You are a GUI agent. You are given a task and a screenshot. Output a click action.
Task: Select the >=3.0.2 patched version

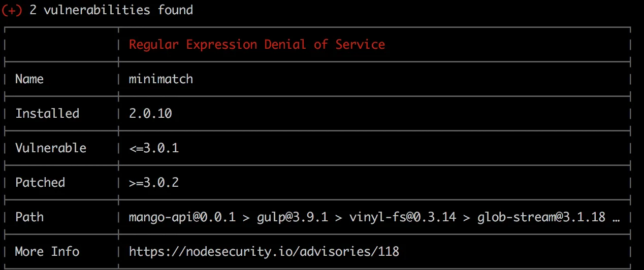153,183
